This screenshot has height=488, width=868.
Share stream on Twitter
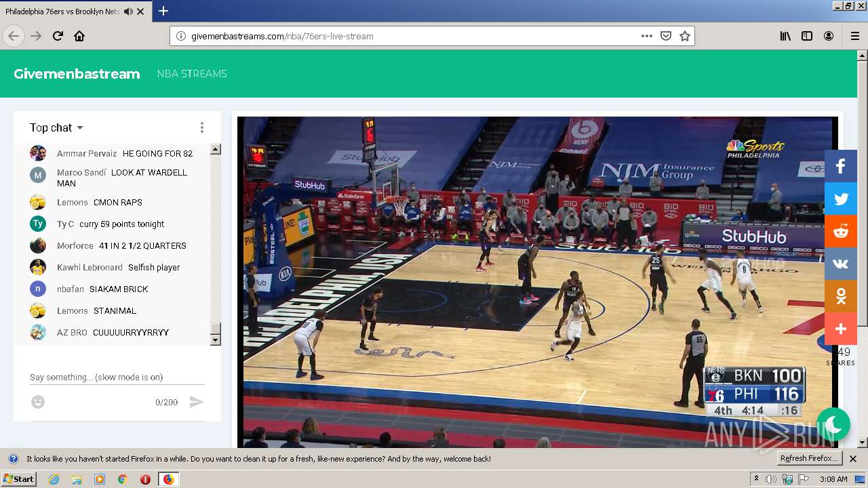pos(841,199)
